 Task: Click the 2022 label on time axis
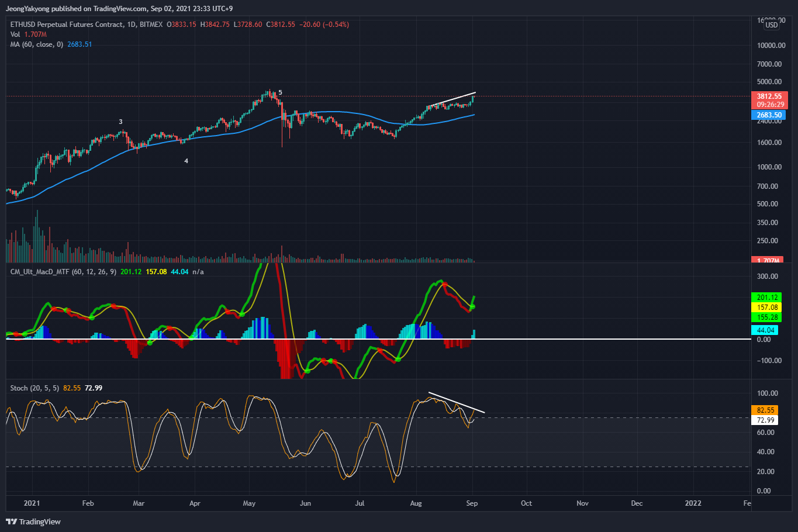pos(693,503)
